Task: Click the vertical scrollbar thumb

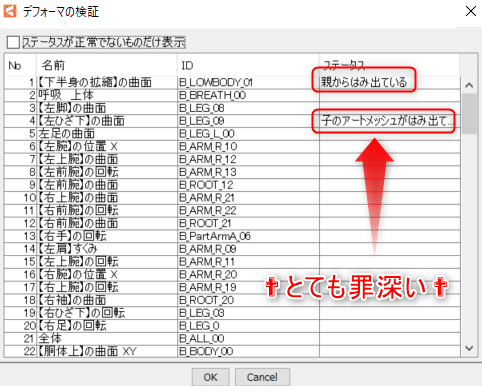Action: [469, 113]
